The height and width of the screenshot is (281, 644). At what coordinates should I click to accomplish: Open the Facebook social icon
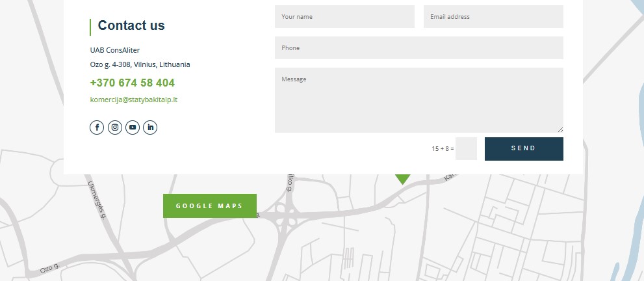(97, 127)
